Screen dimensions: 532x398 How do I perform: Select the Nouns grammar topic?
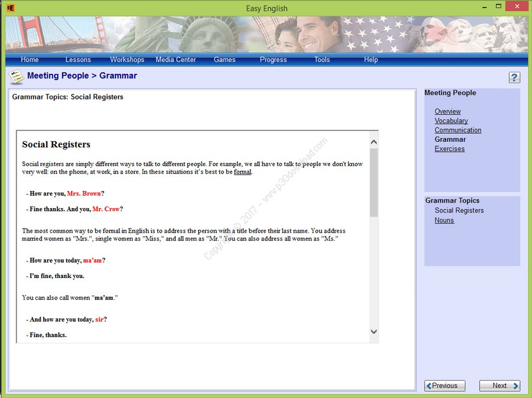[x=444, y=221]
